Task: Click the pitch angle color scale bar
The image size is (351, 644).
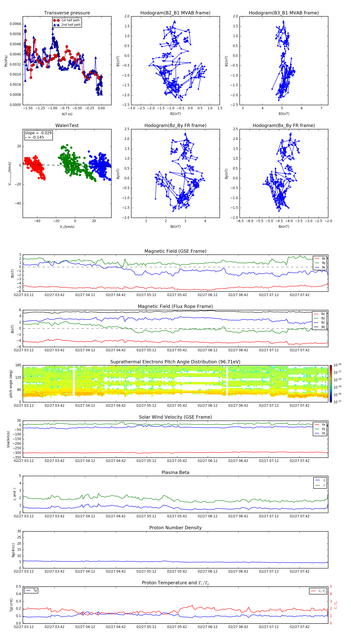Action: pyautogui.click(x=331, y=384)
